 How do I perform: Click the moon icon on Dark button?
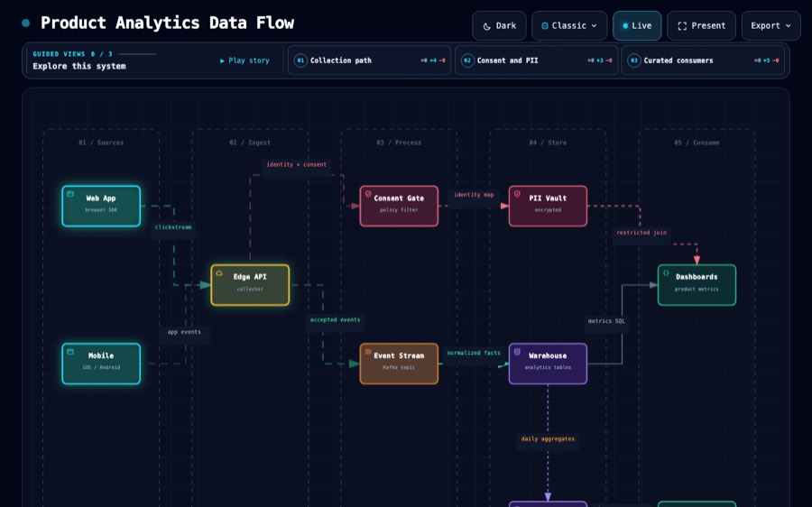pos(487,26)
